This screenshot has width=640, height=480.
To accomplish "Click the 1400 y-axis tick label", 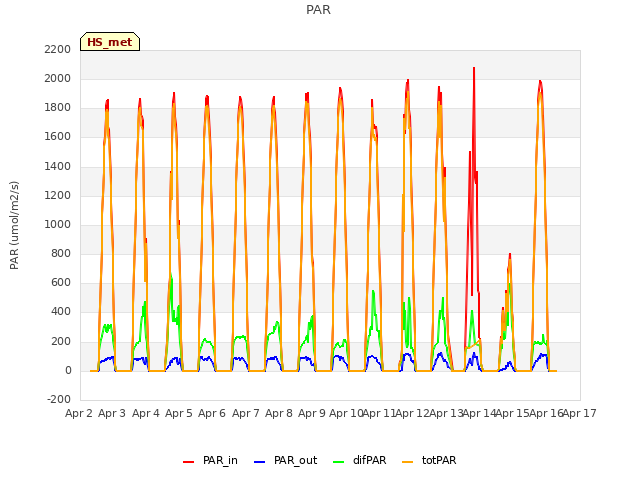I will pos(58,167).
